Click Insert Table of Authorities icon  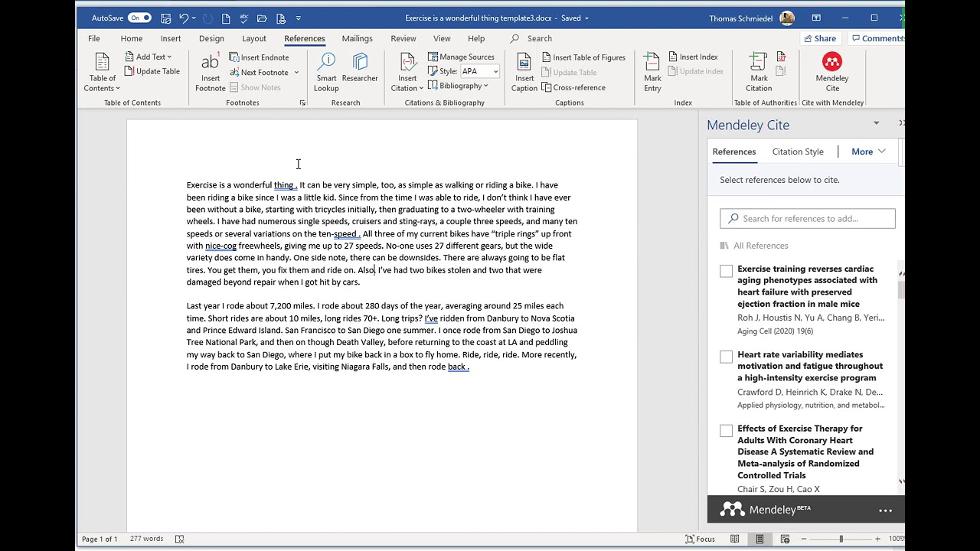click(781, 57)
